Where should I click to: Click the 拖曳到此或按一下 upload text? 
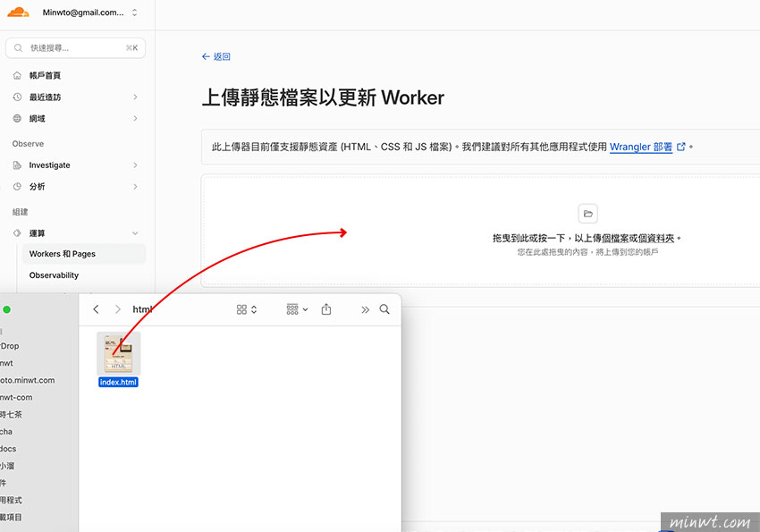587,239
